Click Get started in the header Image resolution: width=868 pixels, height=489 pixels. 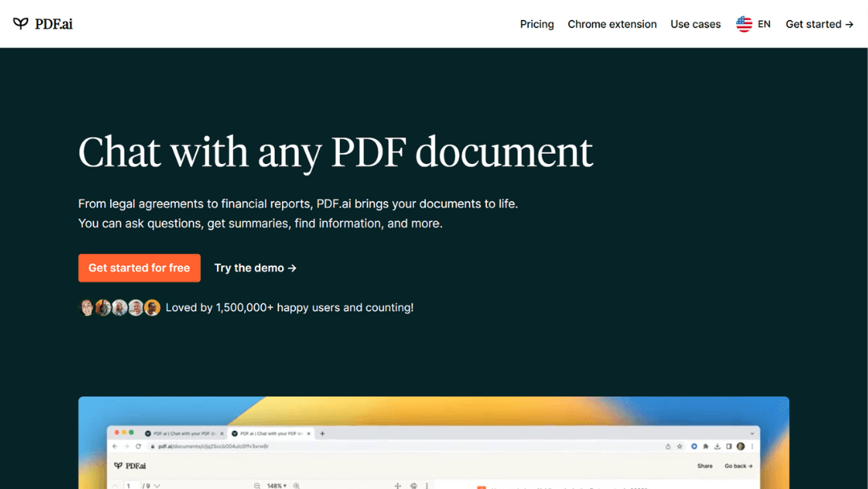[x=819, y=24]
